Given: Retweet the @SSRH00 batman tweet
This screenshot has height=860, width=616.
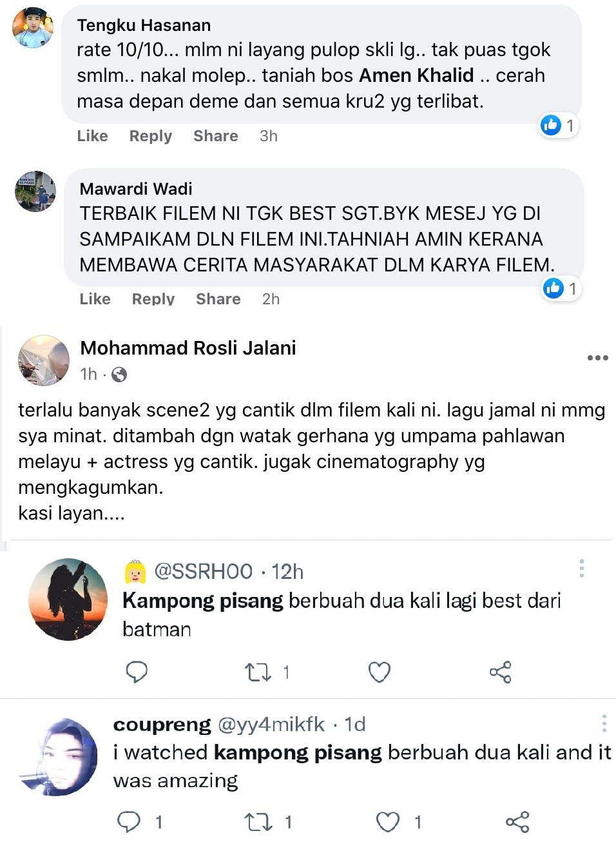Looking at the screenshot, I should [258, 672].
